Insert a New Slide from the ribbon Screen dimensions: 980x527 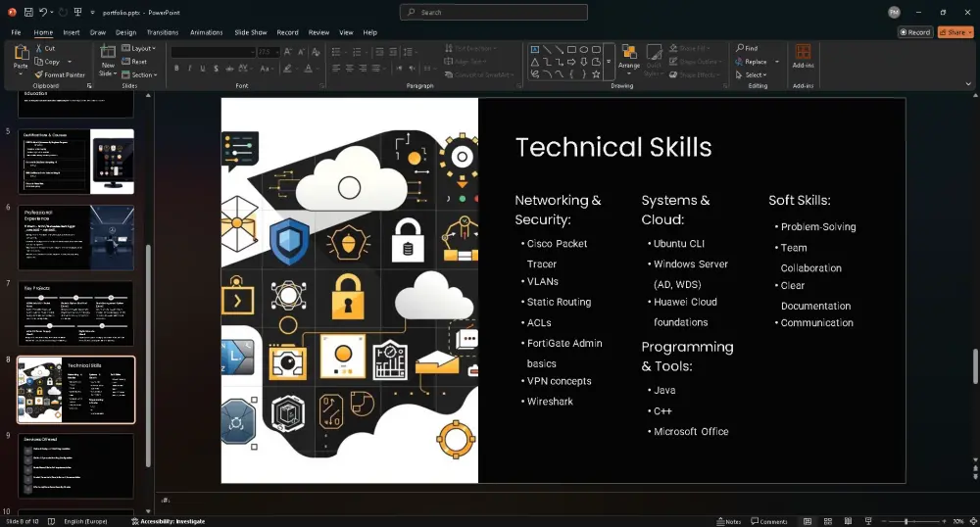[108, 59]
